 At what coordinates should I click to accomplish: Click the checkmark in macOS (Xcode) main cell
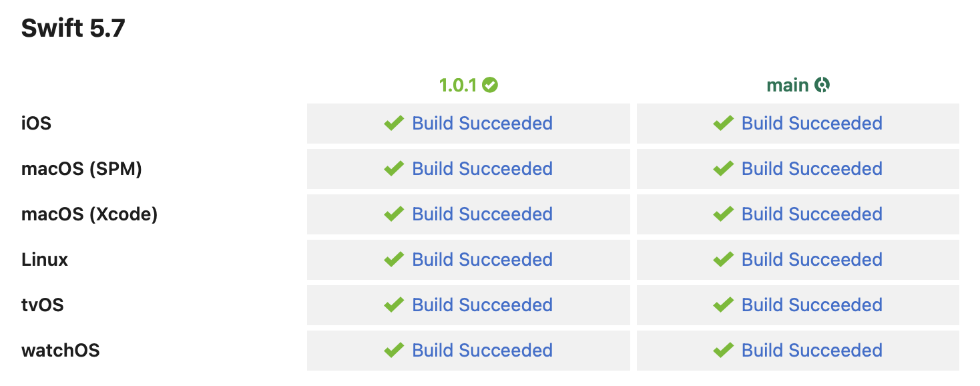(723, 214)
